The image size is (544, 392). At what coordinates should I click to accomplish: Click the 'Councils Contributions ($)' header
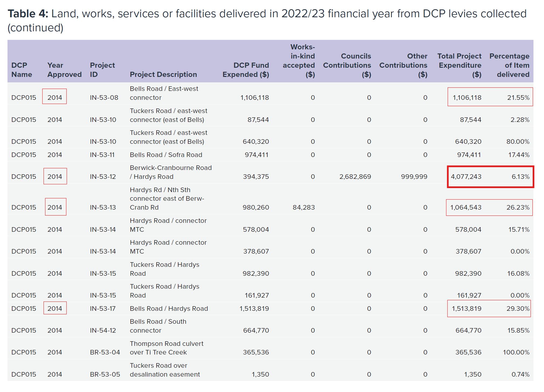click(347, 65)
